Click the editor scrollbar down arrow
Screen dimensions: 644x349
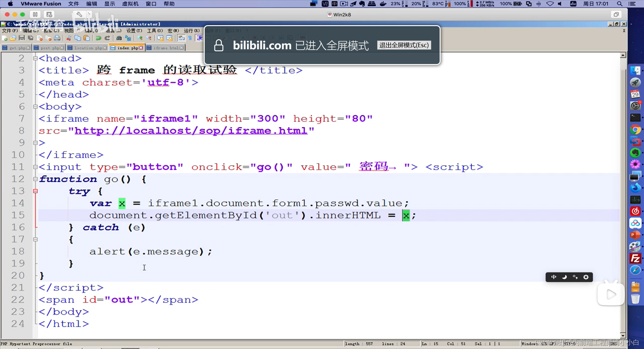[623, 335]
